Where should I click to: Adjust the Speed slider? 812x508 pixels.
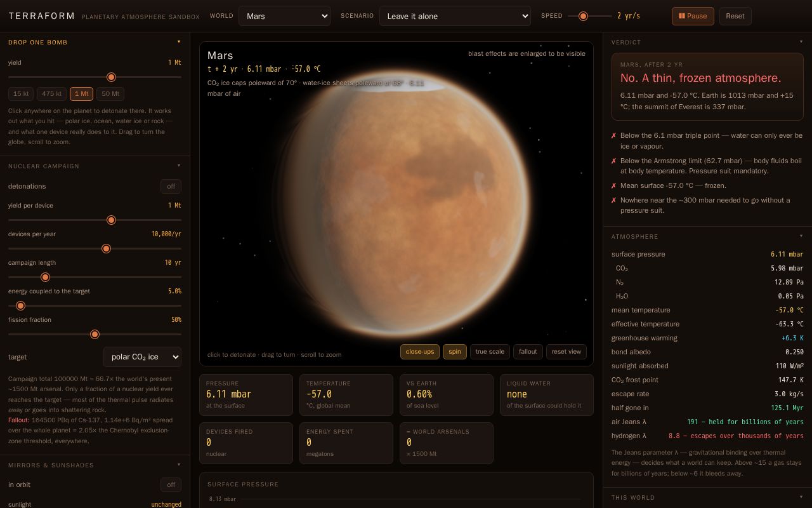coord(590,16)
